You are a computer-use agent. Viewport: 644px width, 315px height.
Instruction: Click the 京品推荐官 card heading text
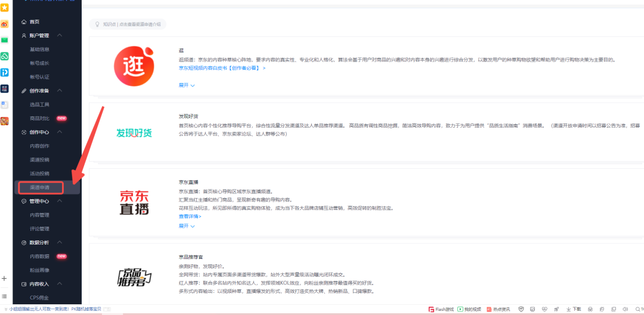coord(191,257)
